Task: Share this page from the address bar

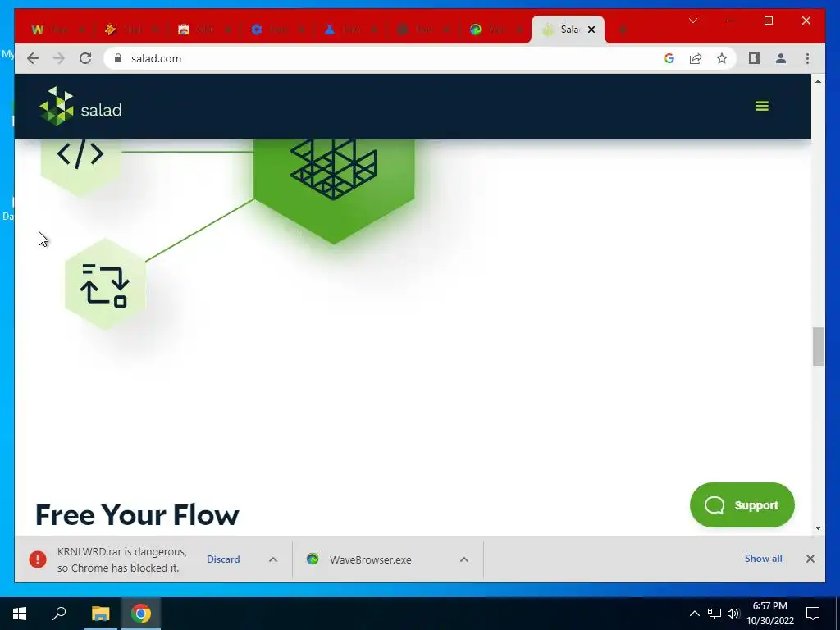Action: point(696,58)
